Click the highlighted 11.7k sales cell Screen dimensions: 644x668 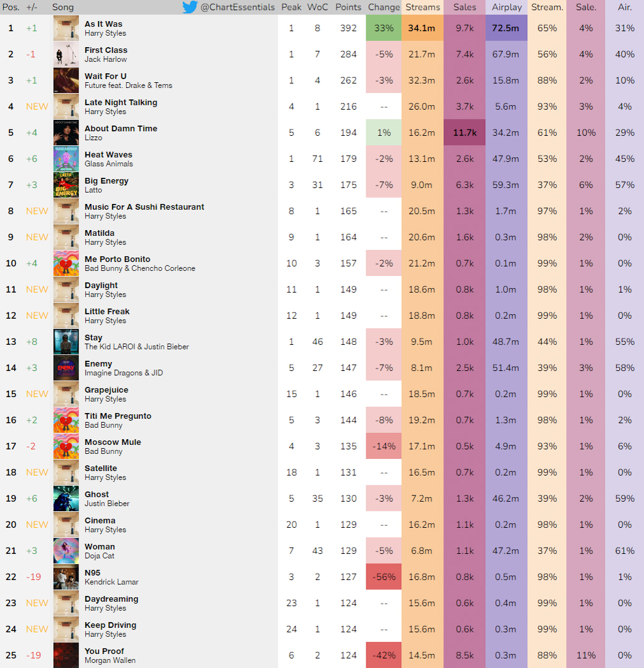pyautogui.click(x=464, y=133)
